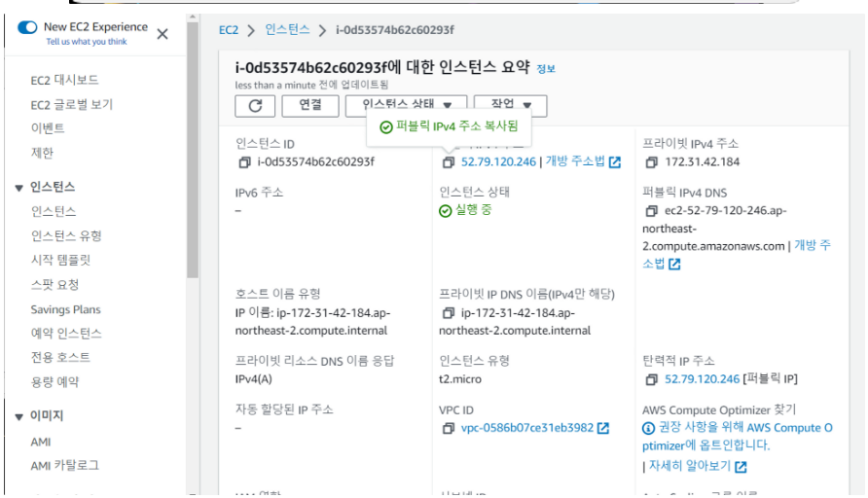
Task: Open 스팟 요청 in the sidebar
Action: (54, 285)
